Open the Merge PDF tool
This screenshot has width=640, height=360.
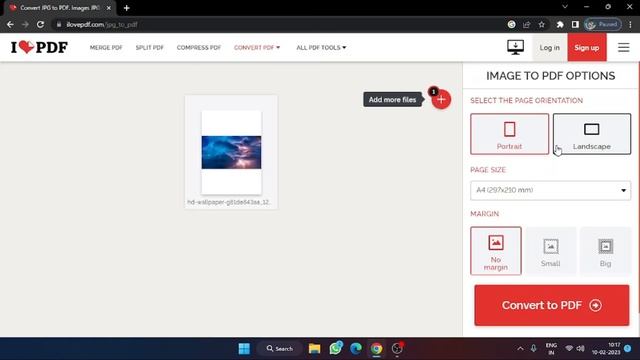coord(106,48)
